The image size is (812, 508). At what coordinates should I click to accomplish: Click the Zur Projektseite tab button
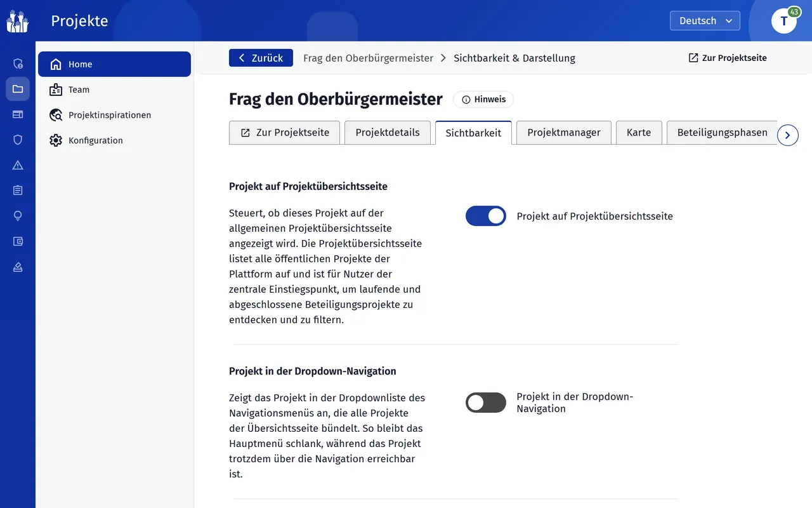[284, 133]
